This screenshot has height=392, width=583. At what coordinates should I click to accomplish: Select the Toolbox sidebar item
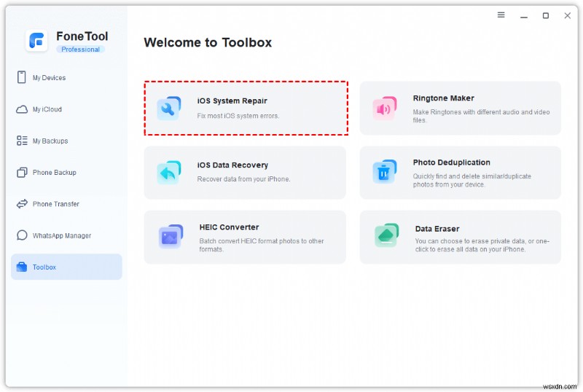coord(66,267)
